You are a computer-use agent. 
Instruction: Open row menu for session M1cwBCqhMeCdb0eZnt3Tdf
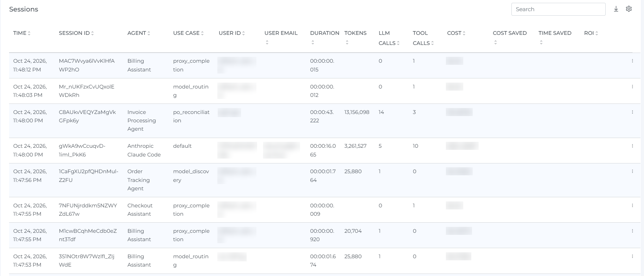click(632, 231)
